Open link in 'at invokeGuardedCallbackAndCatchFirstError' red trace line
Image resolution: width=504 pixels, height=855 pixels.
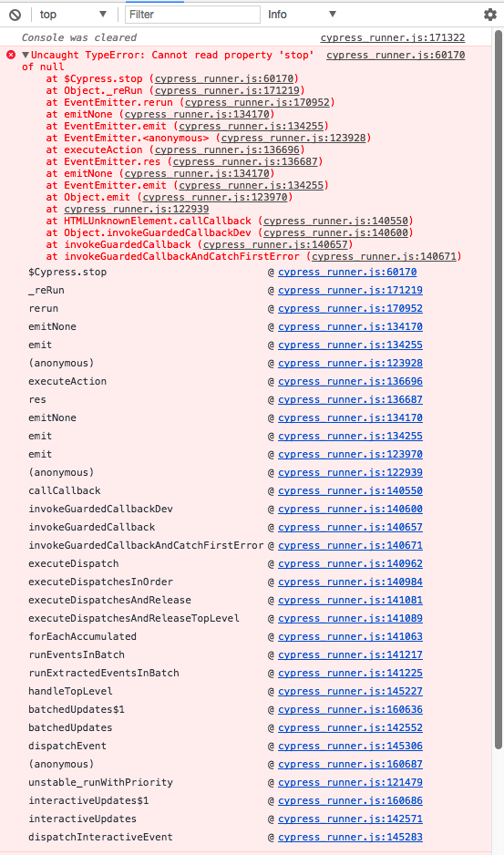(x=384, y=256)
